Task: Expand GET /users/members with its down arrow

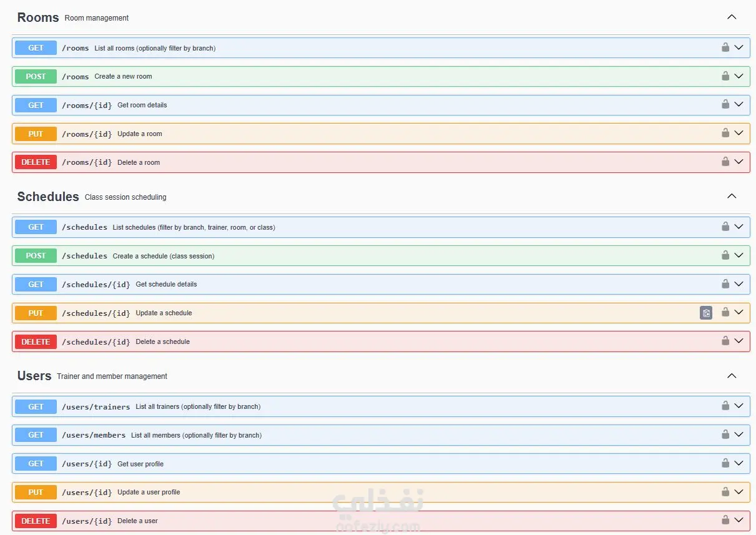Action: pyautogui.click(x=739, y=434)
